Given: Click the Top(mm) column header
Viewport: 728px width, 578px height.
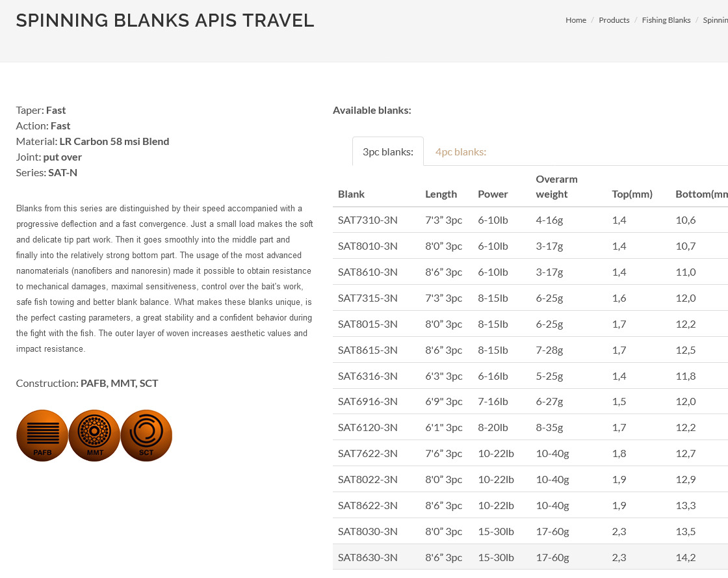Looking at the screenshot, I should coord(632,194).
